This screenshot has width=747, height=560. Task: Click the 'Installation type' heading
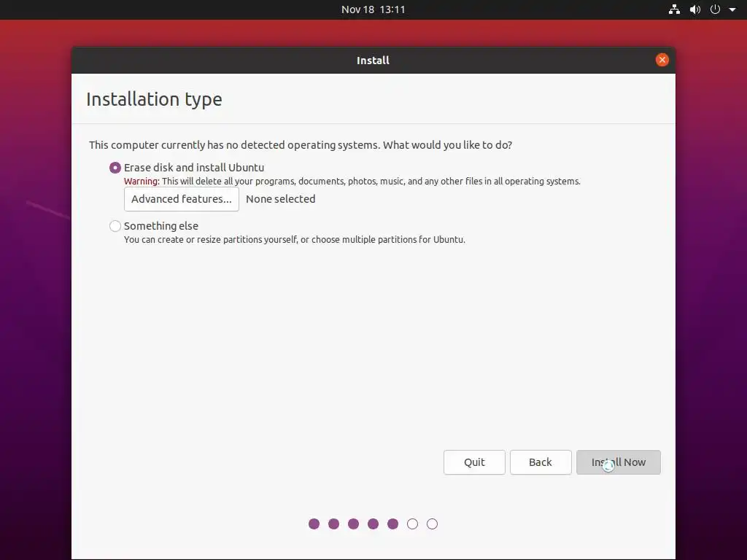tap(155, 99)
